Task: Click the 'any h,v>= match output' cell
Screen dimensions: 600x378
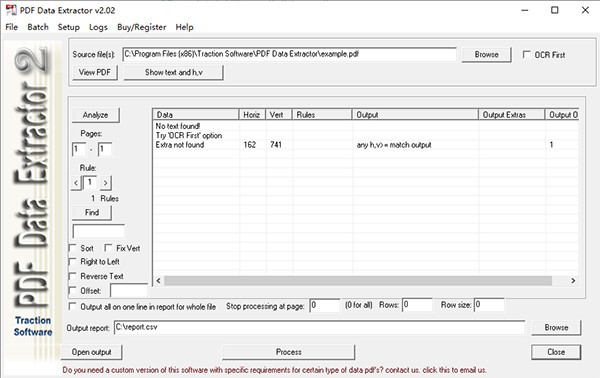Action: point(394,145)
